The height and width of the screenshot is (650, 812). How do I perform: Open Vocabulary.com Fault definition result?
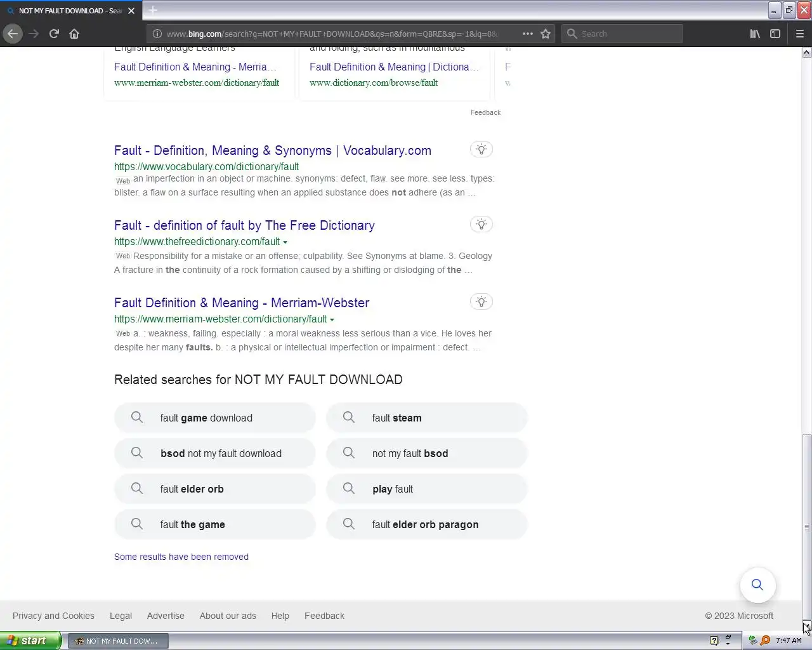pos(273,150)
